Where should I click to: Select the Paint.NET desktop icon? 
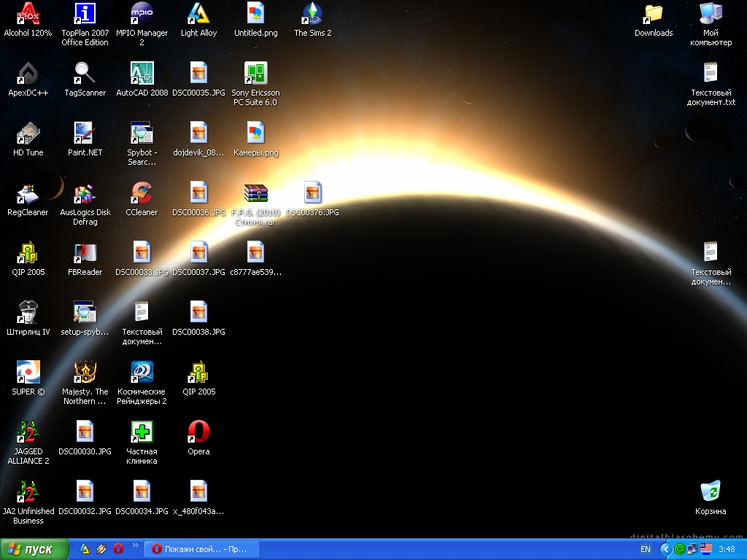click(x=85, y=133)
